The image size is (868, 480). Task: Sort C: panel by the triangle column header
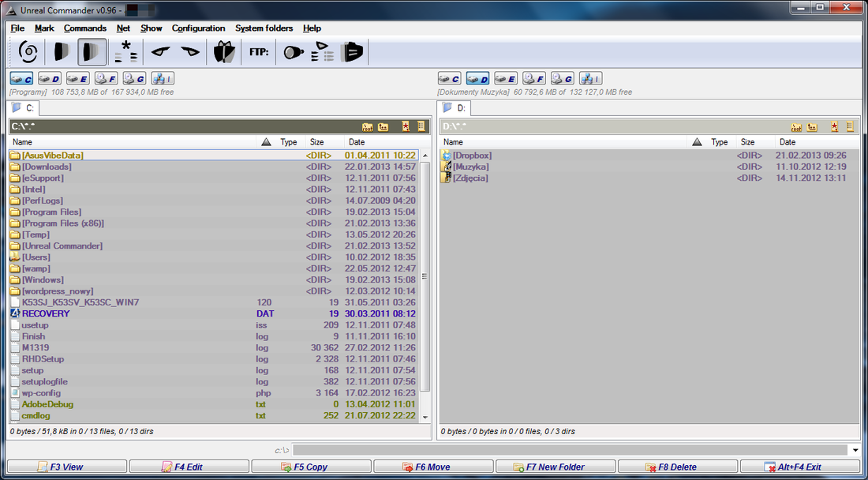(266, 142)
